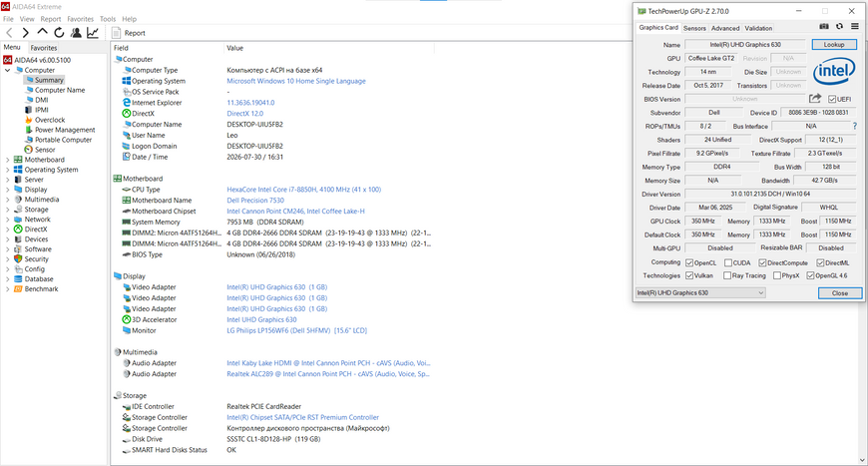Open user icon in AIDA64 toolbar

(x=76, y=33)
